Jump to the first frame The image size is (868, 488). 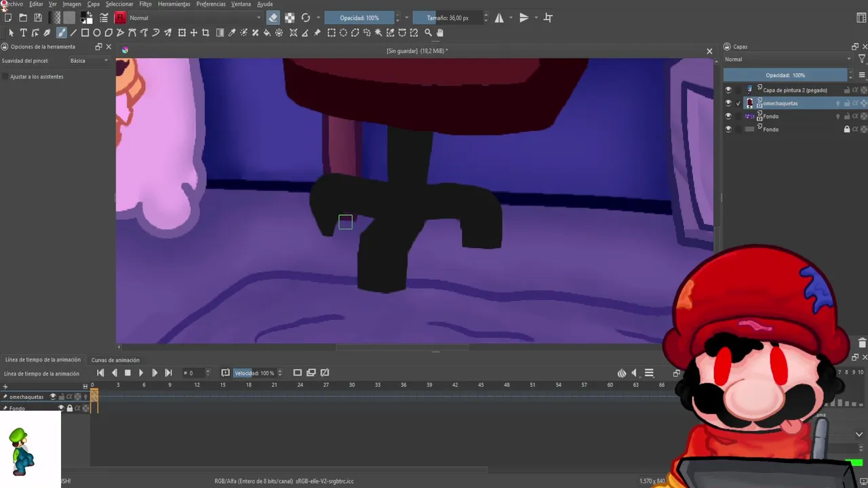coord(100,373)
